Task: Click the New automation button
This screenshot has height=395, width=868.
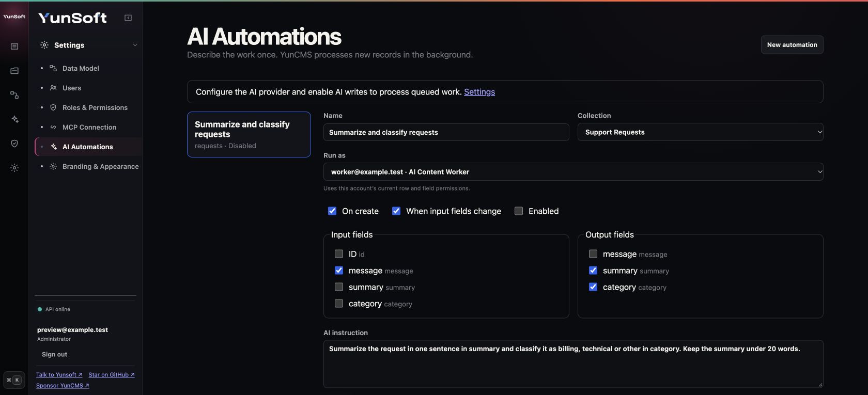Action: (x=792, y=45)
